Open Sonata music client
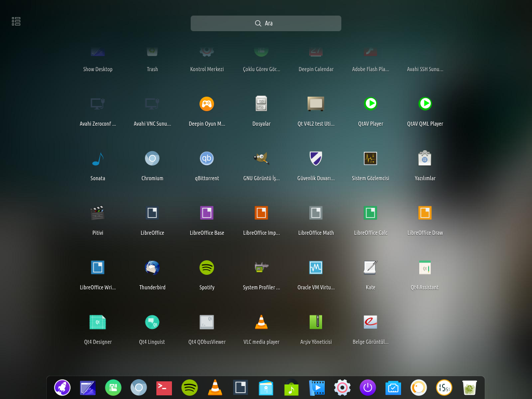 point(98,158)
